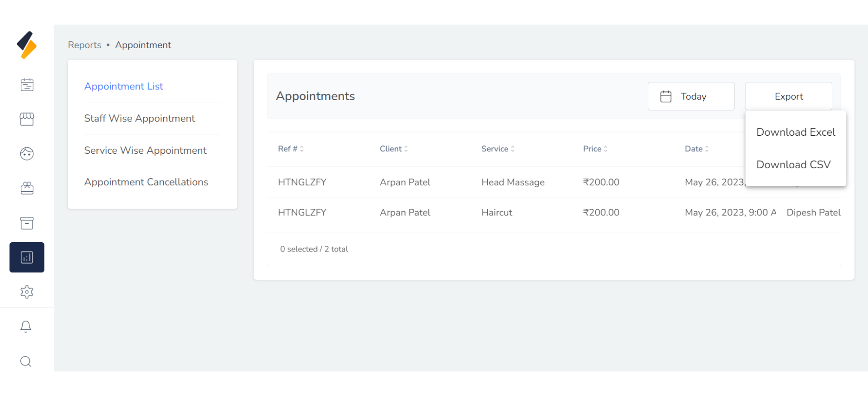
Task: Open settings gear in sidebar
Action: [27, 292]
